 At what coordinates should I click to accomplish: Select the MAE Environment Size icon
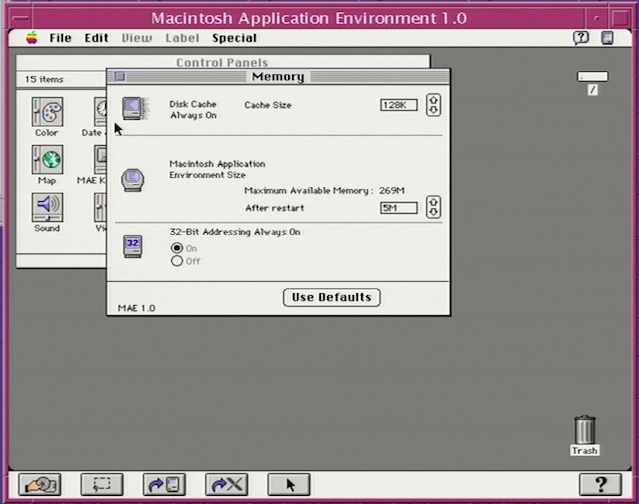[x=132, y=180]
